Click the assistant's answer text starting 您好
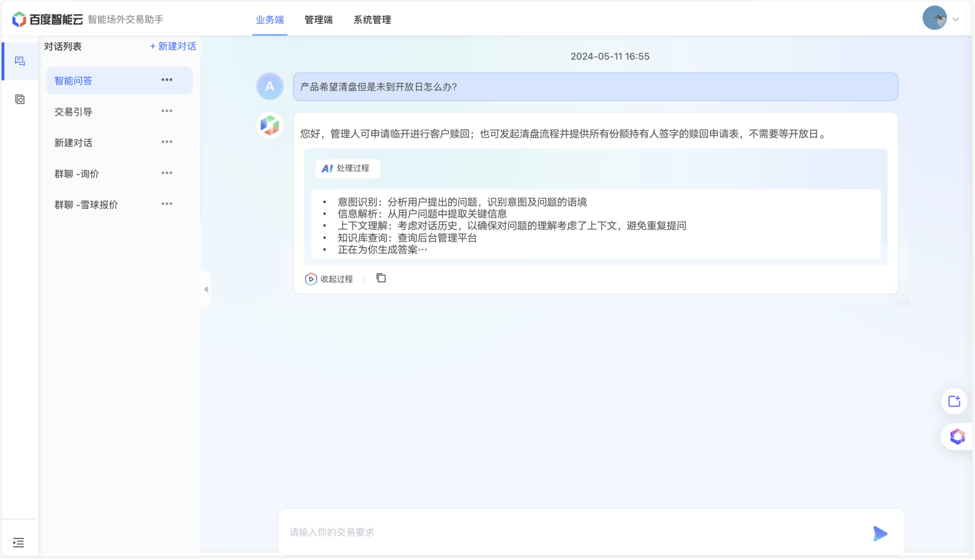 pyautogui.click(x=564, y=134)
